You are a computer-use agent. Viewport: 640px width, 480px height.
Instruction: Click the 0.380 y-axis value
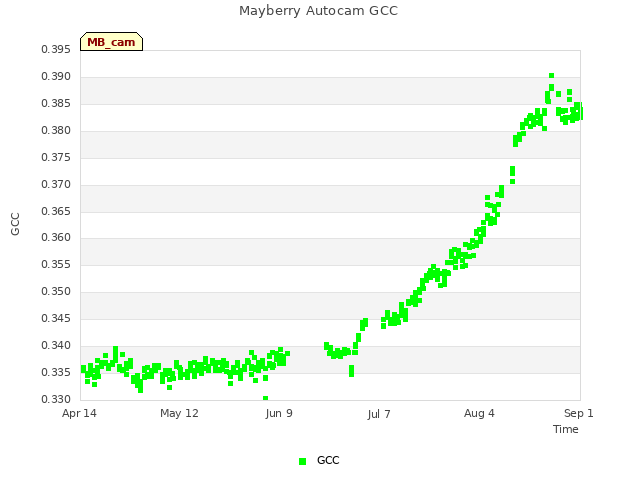pyautogui.click(x=56, y=131)
